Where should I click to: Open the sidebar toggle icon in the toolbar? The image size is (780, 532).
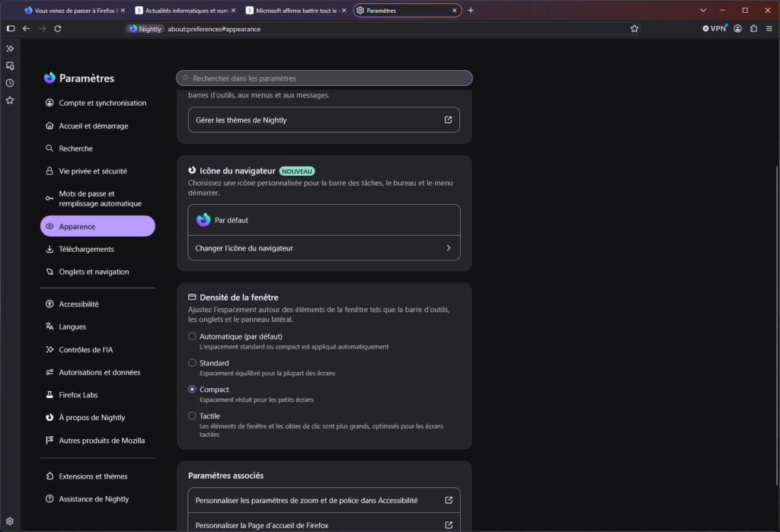11,29
